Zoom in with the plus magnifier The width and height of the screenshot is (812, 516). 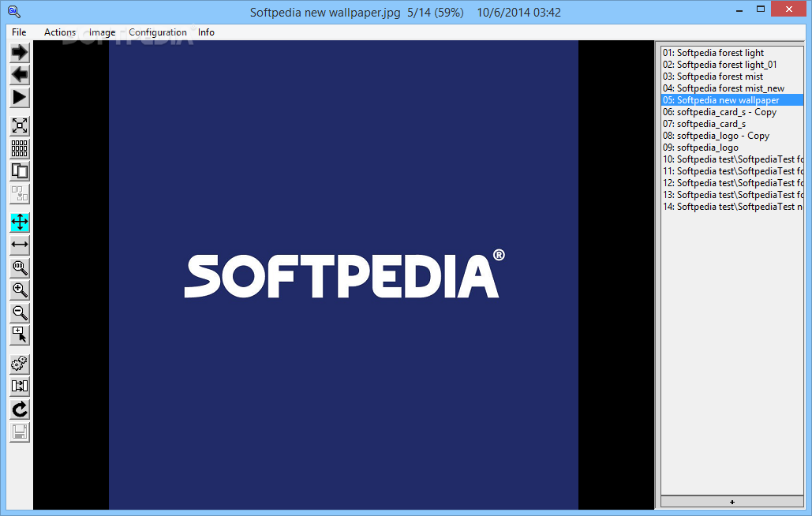tap(20, 290)
